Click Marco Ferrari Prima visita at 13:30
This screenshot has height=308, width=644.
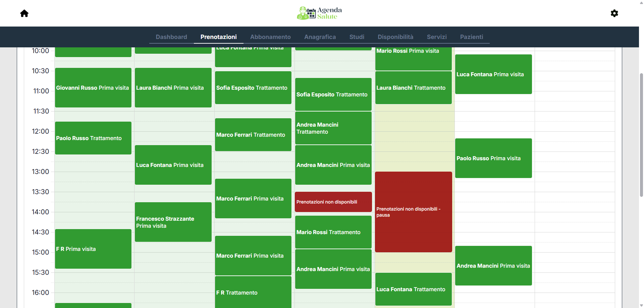tap(253, 199)
